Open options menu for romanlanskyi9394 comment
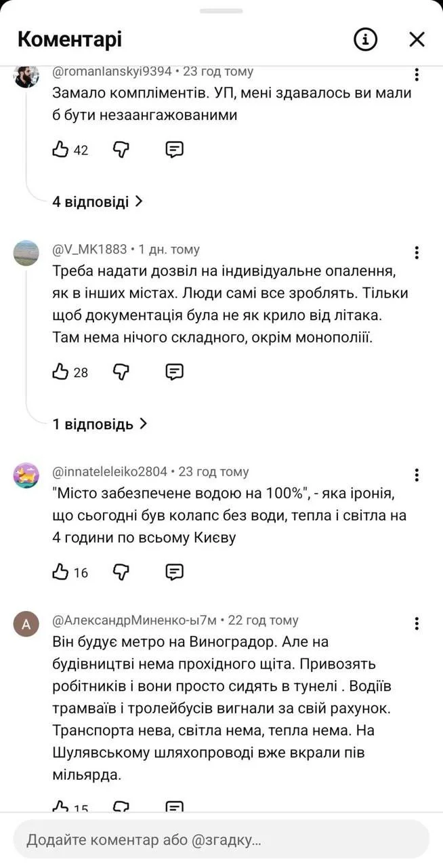Image resolution: width=443 pixels, height=868 pixels. (x=417, y=75)
